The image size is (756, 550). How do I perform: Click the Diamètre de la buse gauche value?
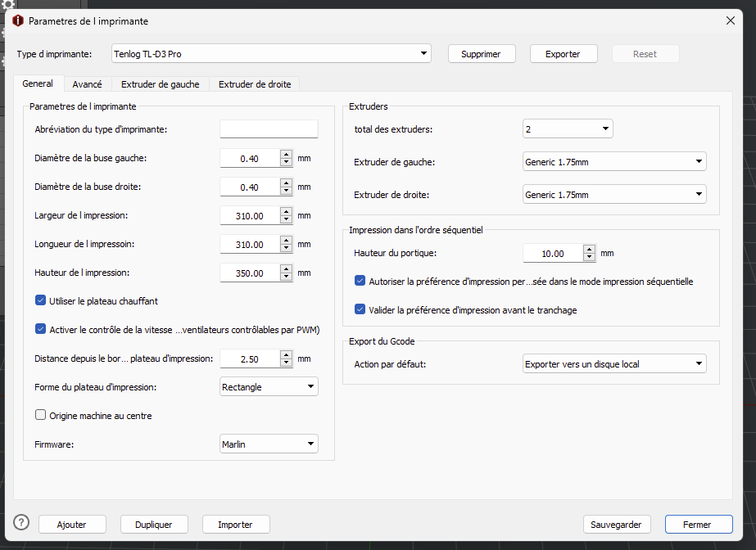[250, 159]
